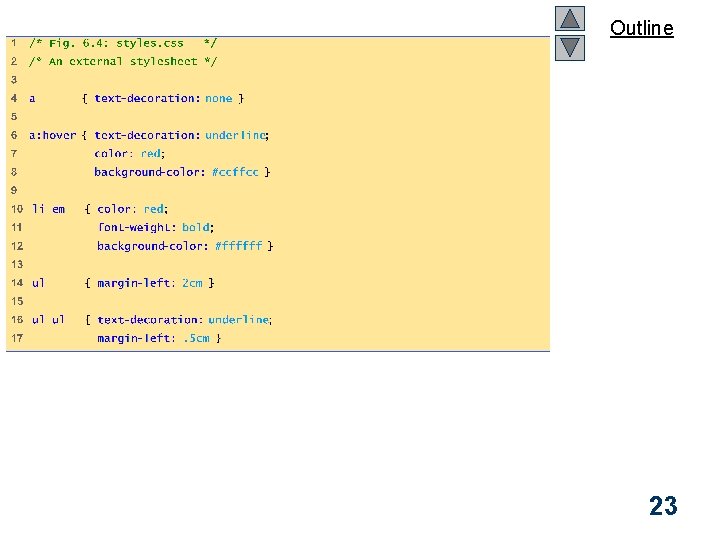Click 'font-weight: bold;' on line 11
This screenshot has width=720, height=540.
156,228
